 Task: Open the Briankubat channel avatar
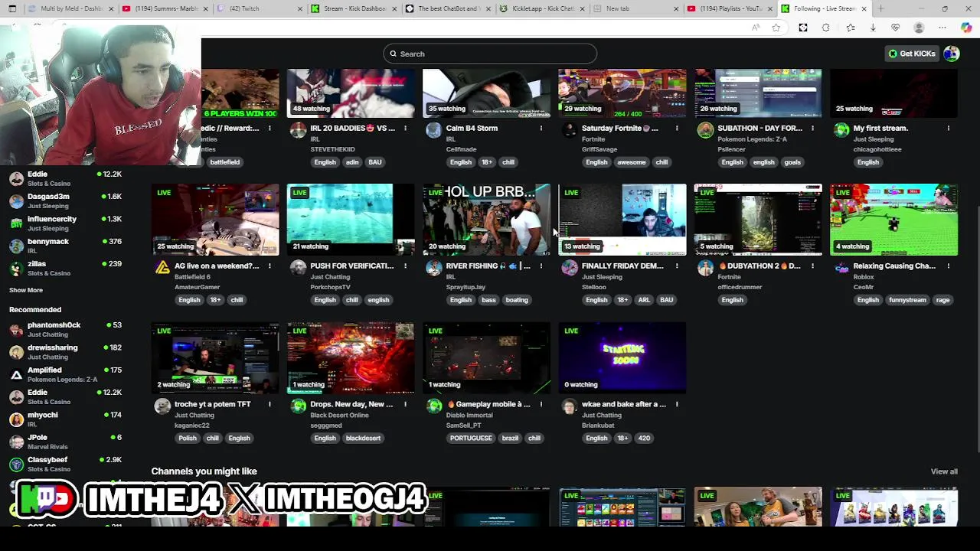570,406
